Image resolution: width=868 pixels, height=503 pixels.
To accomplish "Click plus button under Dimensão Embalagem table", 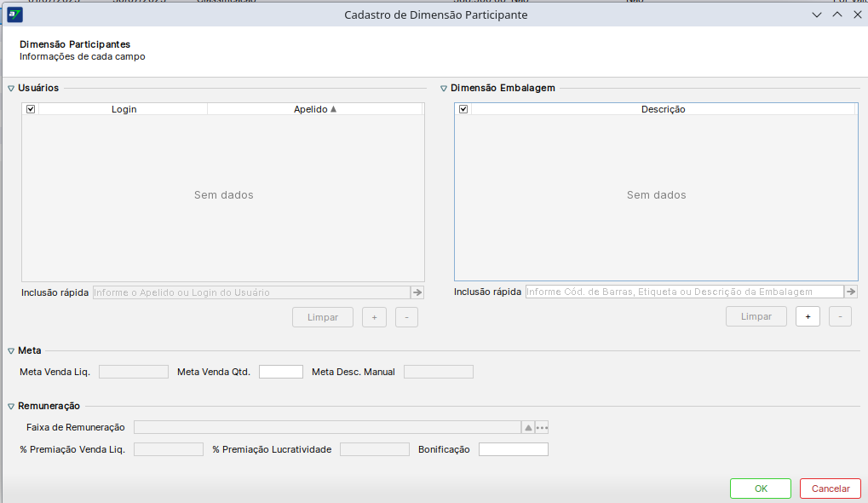I will pos(808,316).
